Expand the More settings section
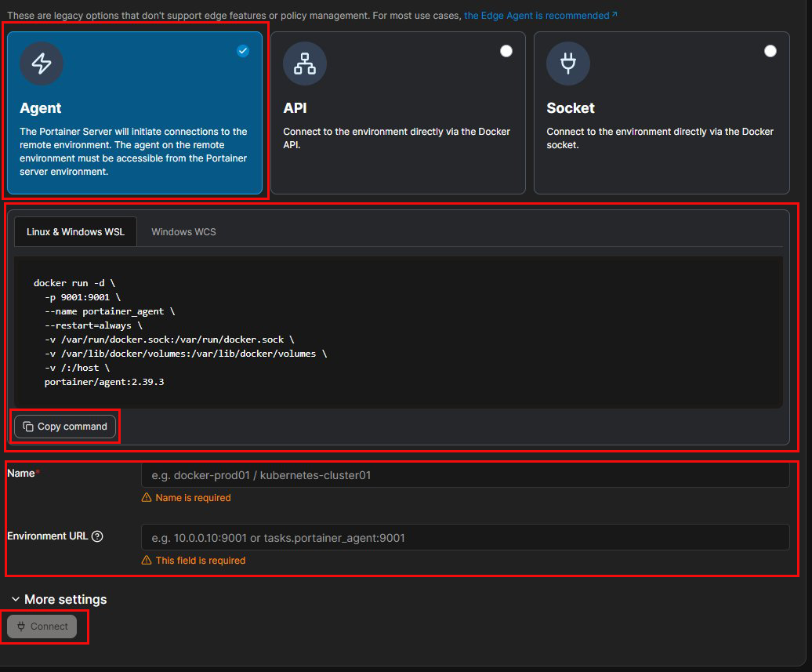Viewport: 812px width, 672px height. point(59,599)
